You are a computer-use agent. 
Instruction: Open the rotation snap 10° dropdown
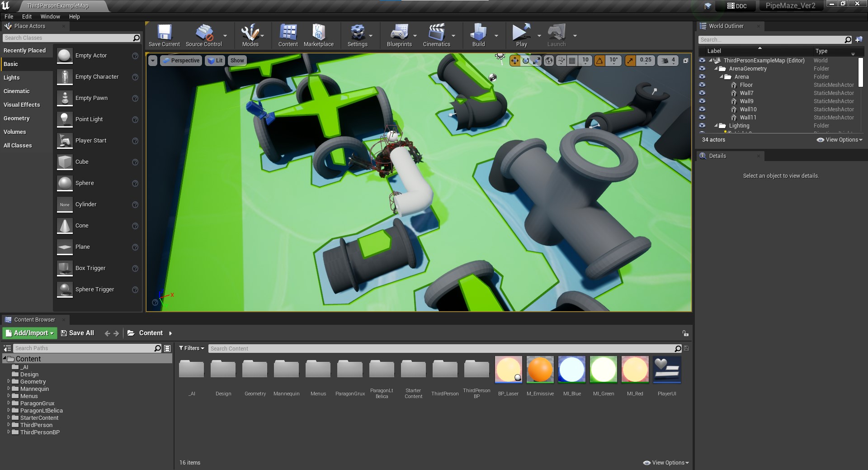[x=613, y=61]
